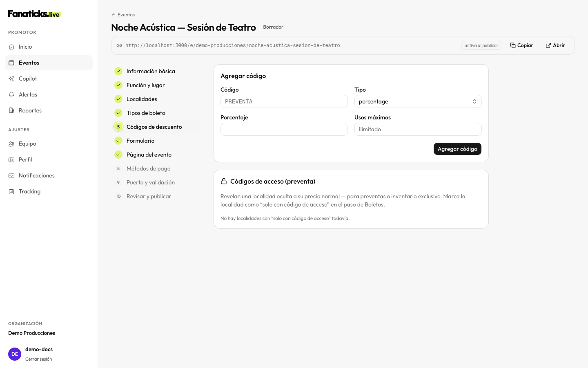Click the back Eventos breadcrumb link
Viewport: 588px width, 368px height.
point(123,15)
